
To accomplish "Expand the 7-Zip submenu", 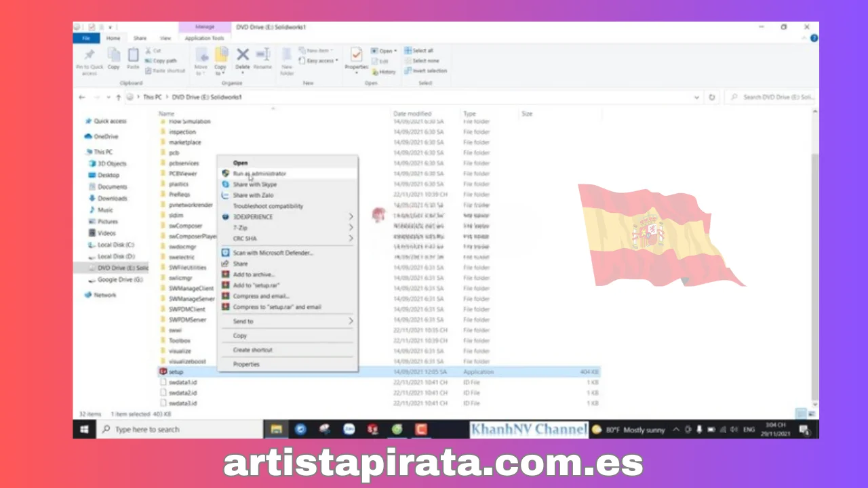I will [288, 228].
